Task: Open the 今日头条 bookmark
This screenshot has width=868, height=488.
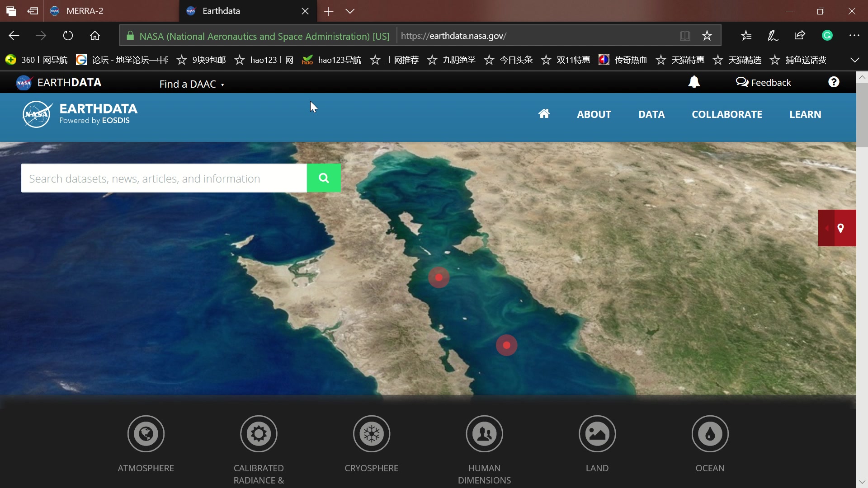Action: (508, 60)
